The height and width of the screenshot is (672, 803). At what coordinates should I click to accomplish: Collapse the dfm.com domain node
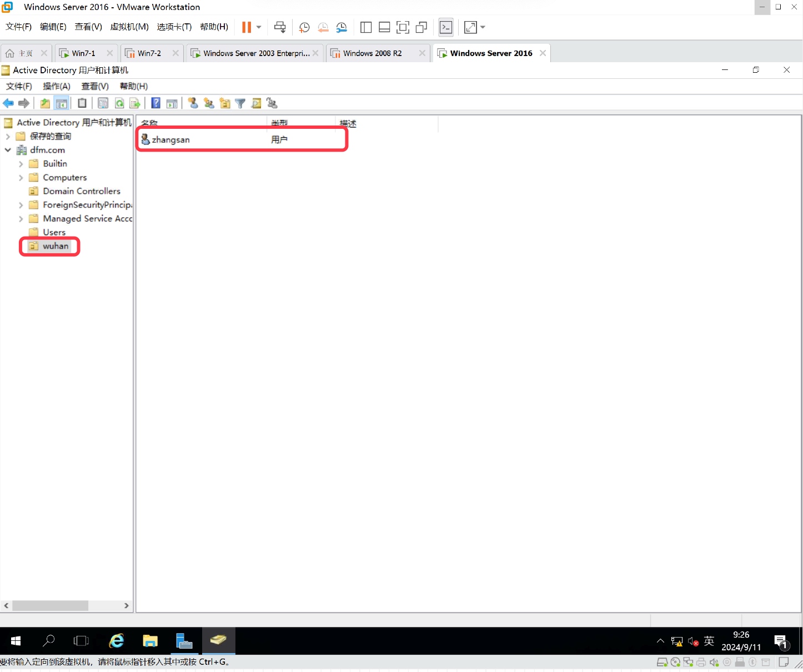[x=8, y=150]
